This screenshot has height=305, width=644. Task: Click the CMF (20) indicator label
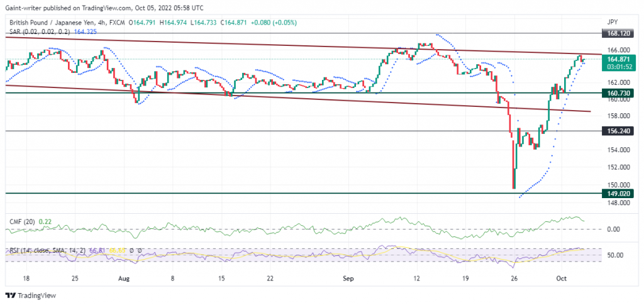coord(22,221)
